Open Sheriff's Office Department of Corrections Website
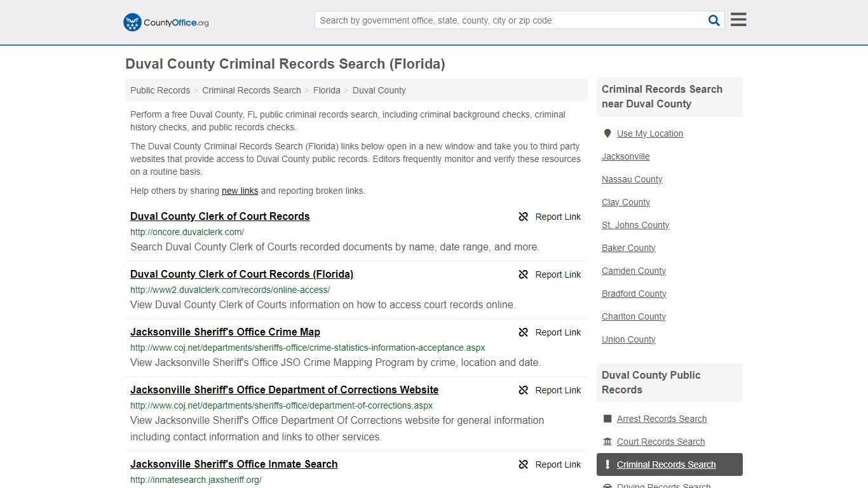 284,390
